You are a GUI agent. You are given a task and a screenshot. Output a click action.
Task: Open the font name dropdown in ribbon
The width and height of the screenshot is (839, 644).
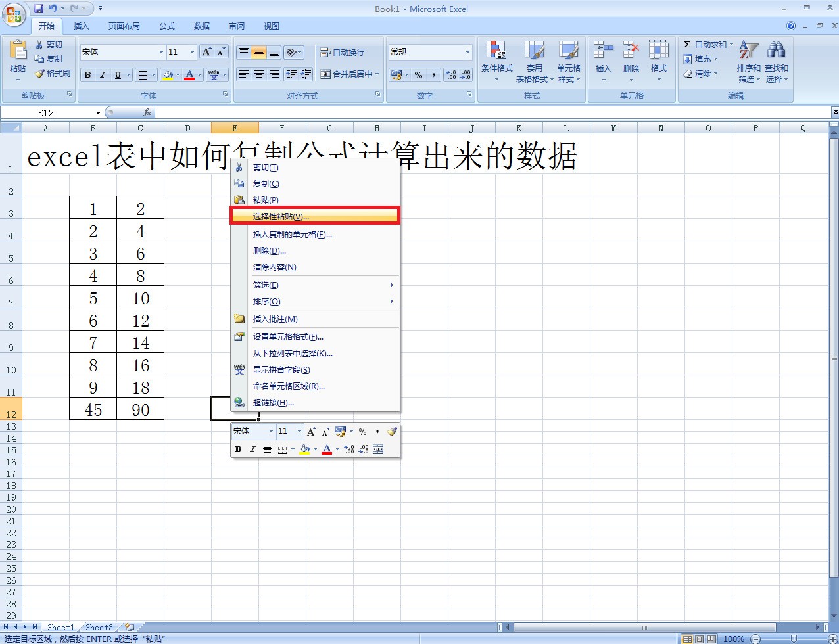(161, 52)
